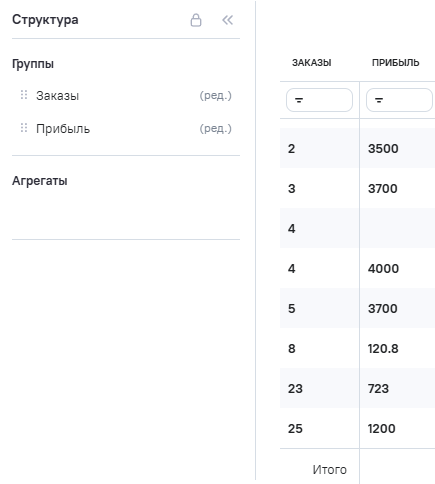Click the empty profit cell in row 4
Image resolution: width=435 pixels, height=484 pixels.
point(397,228)
